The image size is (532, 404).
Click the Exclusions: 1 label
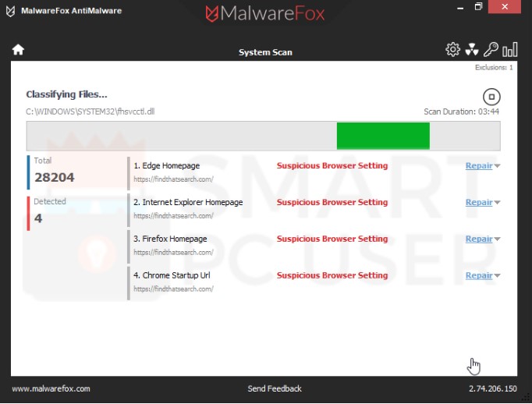point(494,68)
